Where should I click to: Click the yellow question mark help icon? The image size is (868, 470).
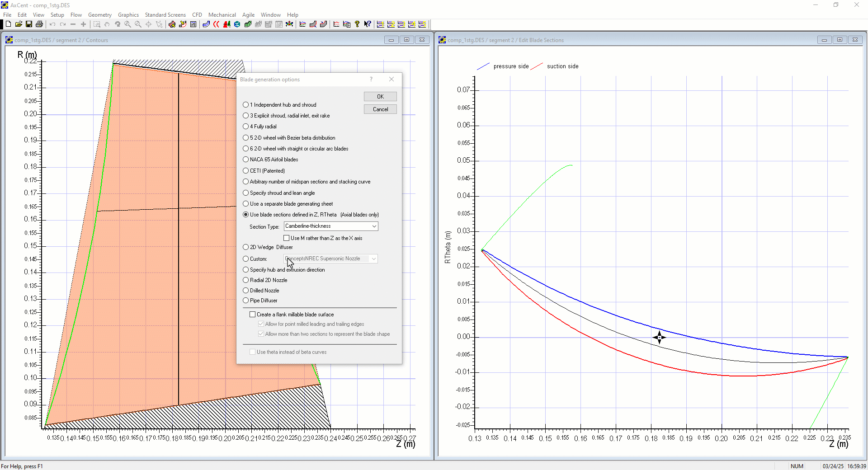[x=357, y=24]
